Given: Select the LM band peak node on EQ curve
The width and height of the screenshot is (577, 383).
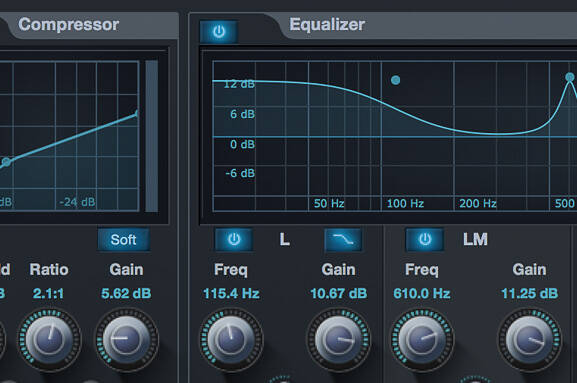Looking at the screenshot, I should point(570,77).
